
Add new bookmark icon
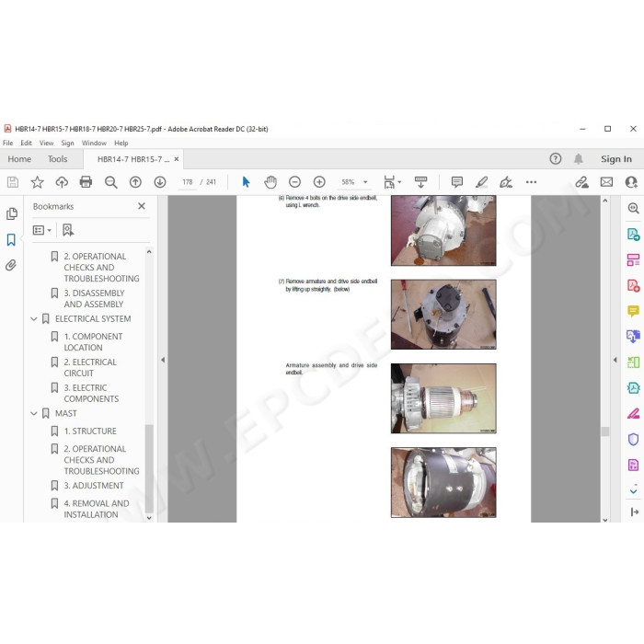coord(68,230)
